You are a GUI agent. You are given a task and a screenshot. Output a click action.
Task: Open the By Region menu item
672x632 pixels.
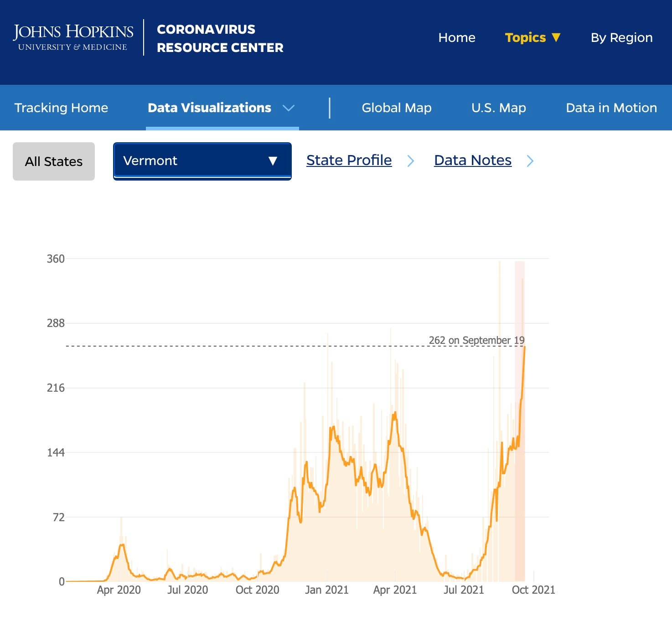coord(621,37)
